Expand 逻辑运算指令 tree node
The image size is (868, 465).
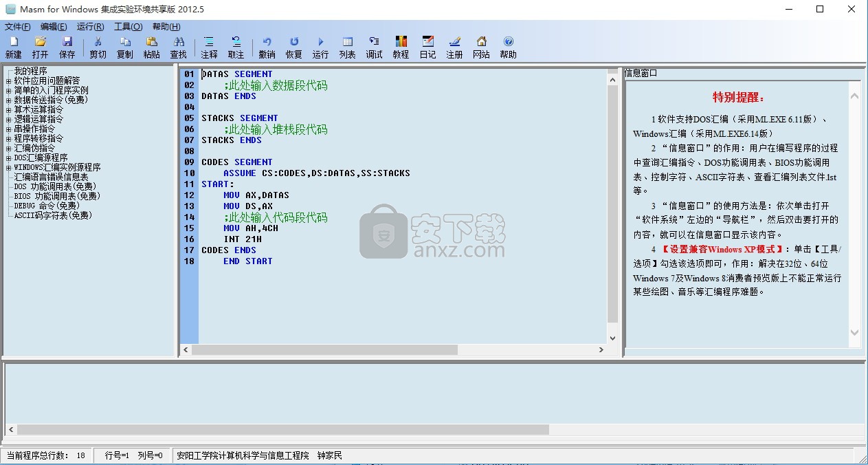click(9, 119)
